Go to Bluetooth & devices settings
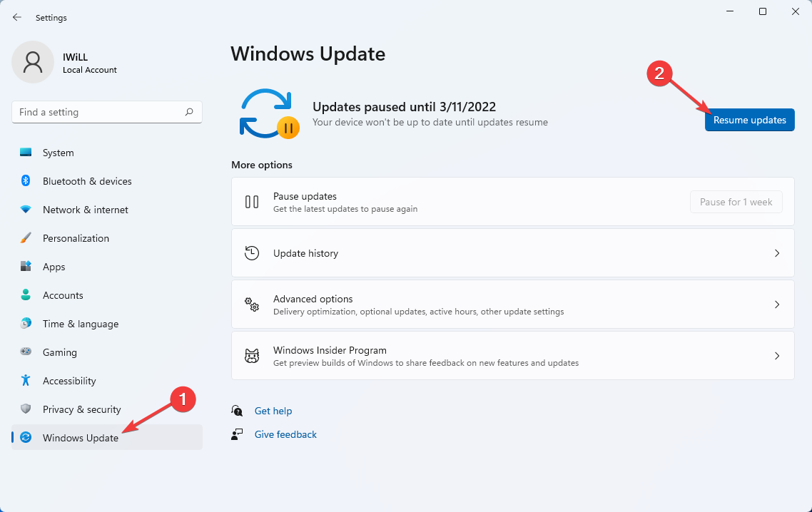Image resolution: width=812 pixels, height=512 pixels. [x=107, y=180]
